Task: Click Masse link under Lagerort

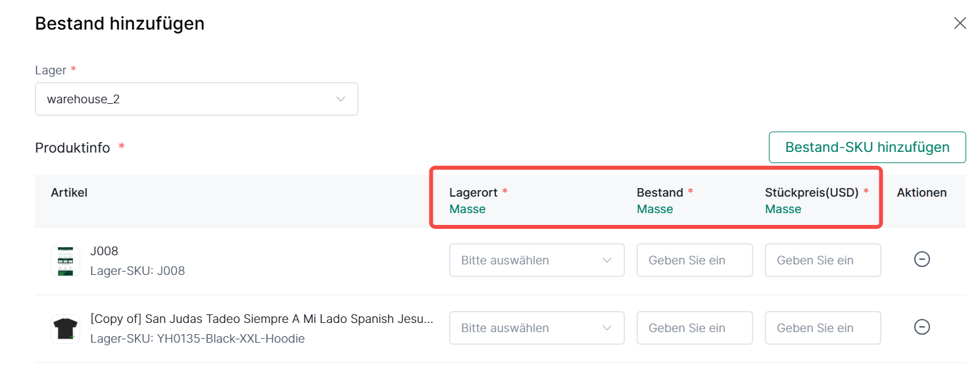Action: [x=467, y=209]
